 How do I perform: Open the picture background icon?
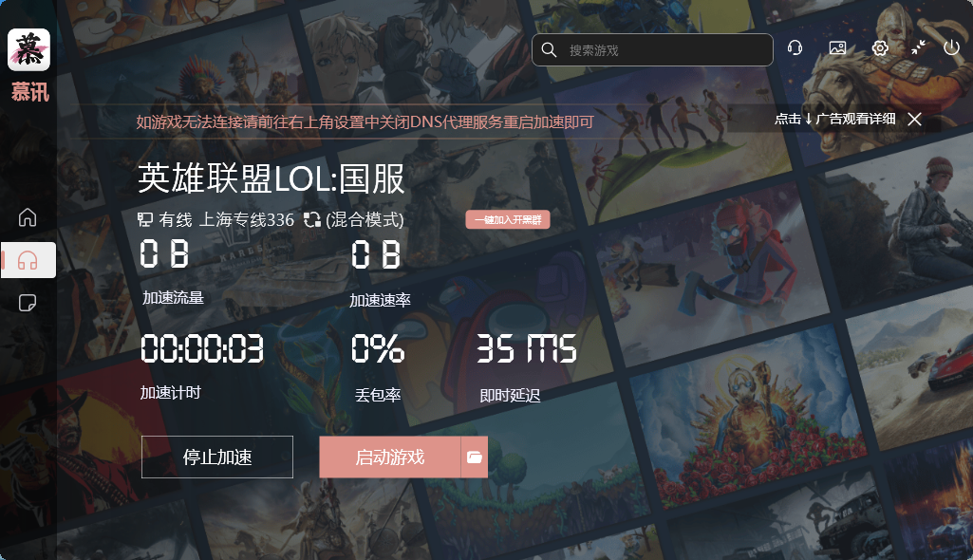point(837,47)
